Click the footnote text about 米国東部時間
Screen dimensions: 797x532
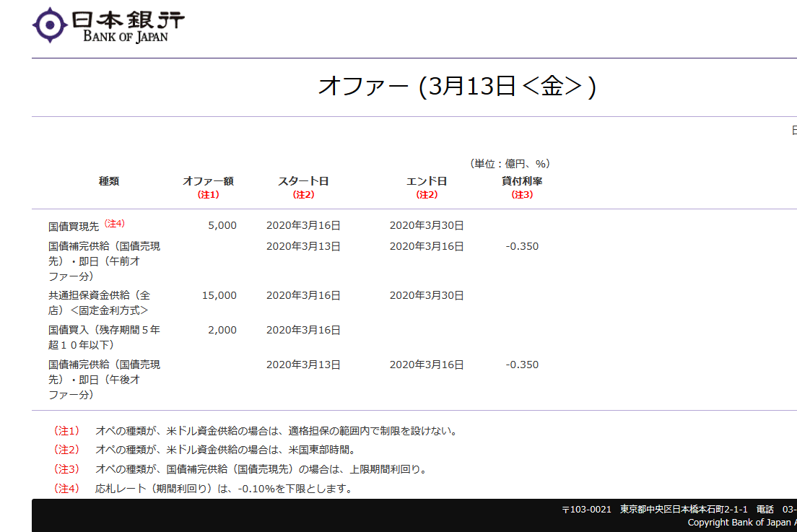227,450
